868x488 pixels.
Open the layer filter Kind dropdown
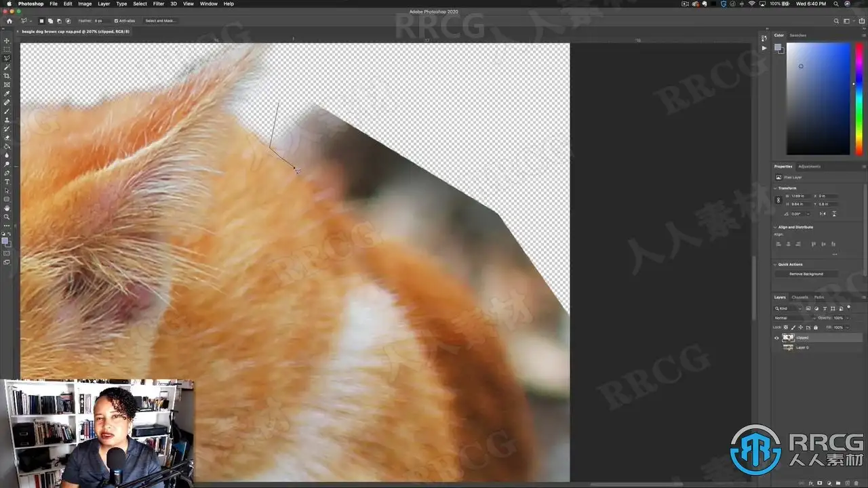788,308
